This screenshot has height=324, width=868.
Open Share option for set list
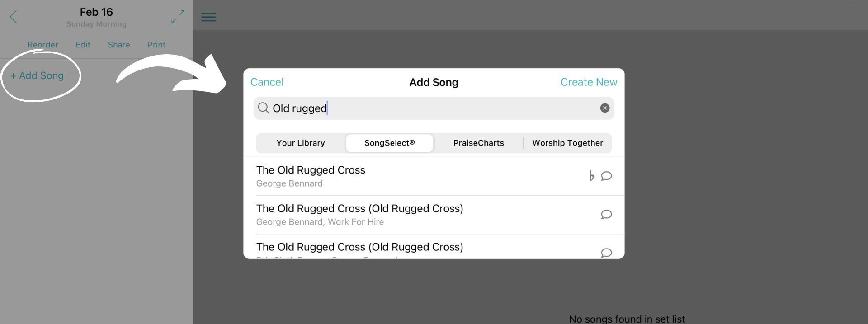point(119,45)
